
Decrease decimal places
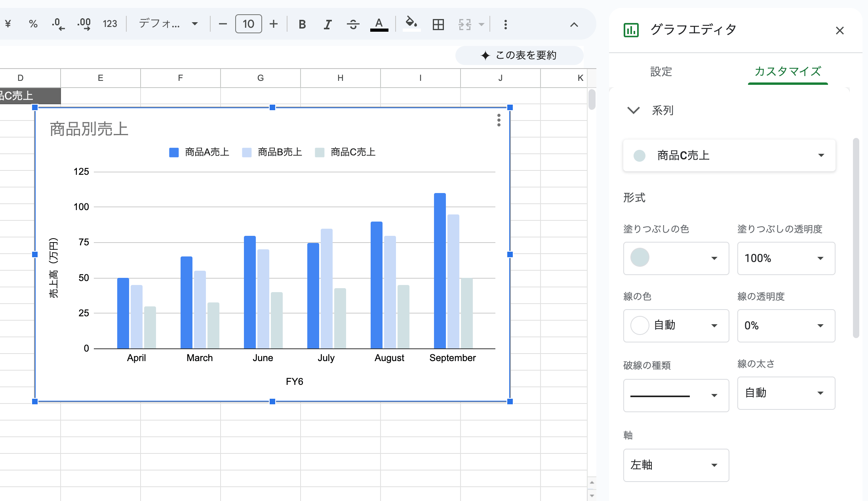[x=58, y=24]
